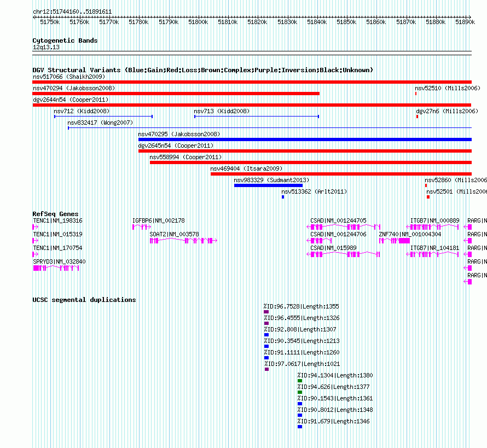Viewport: 487px width, 448px height.
Task: Select the TENC1 NM_198316 gene arrow
Action: pos(36,227)
